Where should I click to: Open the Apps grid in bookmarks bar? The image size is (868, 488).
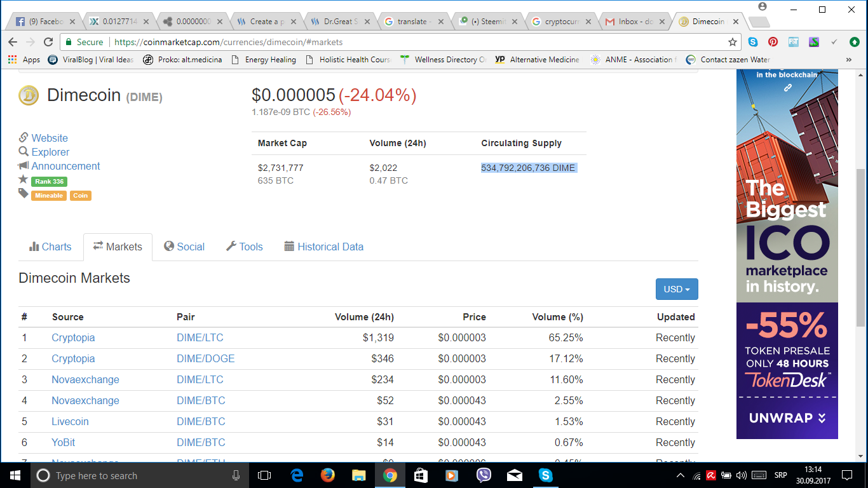[x=24, y=60]
